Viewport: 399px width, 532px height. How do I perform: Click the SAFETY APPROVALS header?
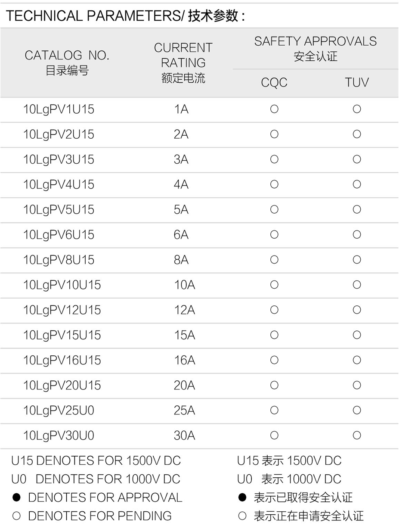315,48
